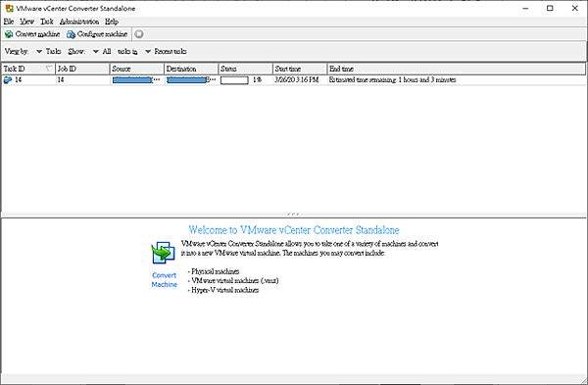Click the Job ID 14 cell
Image resolution: width=588 pixels, height=385 pixels.
(x=82, y=80)
